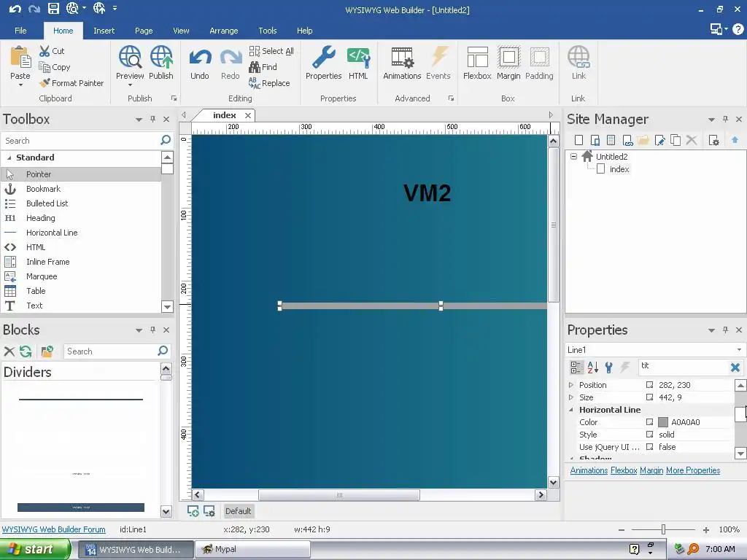Publish the website
Viewport: 747px width, 560px height.
click(x=161, y=63)
